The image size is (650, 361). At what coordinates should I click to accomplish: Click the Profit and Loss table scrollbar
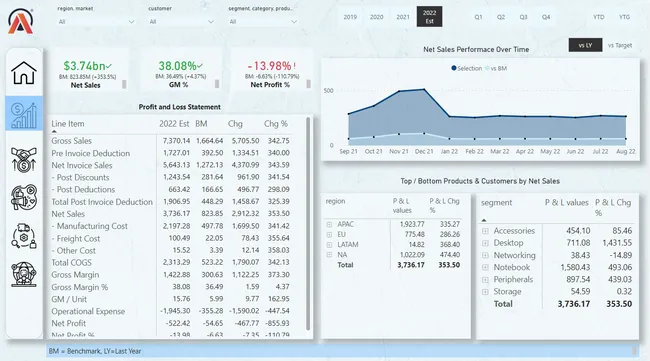pyautogui.click(x=308, y=224)
